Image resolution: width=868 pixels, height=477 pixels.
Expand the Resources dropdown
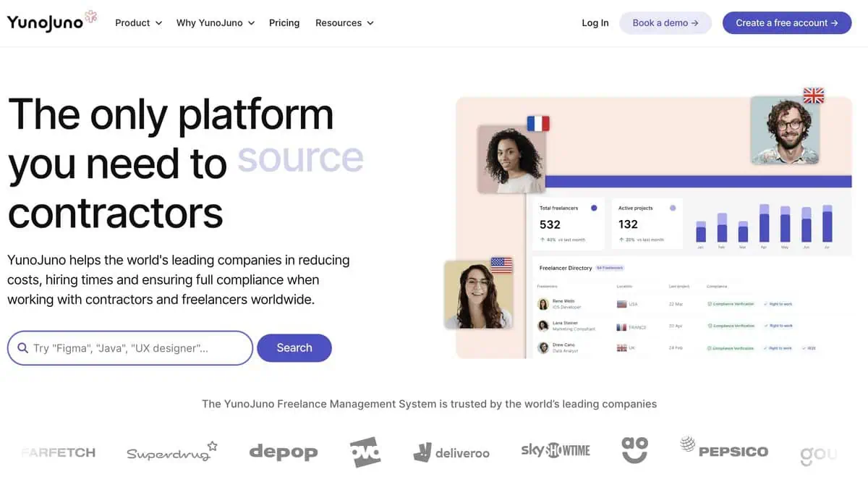coord(344,23)
